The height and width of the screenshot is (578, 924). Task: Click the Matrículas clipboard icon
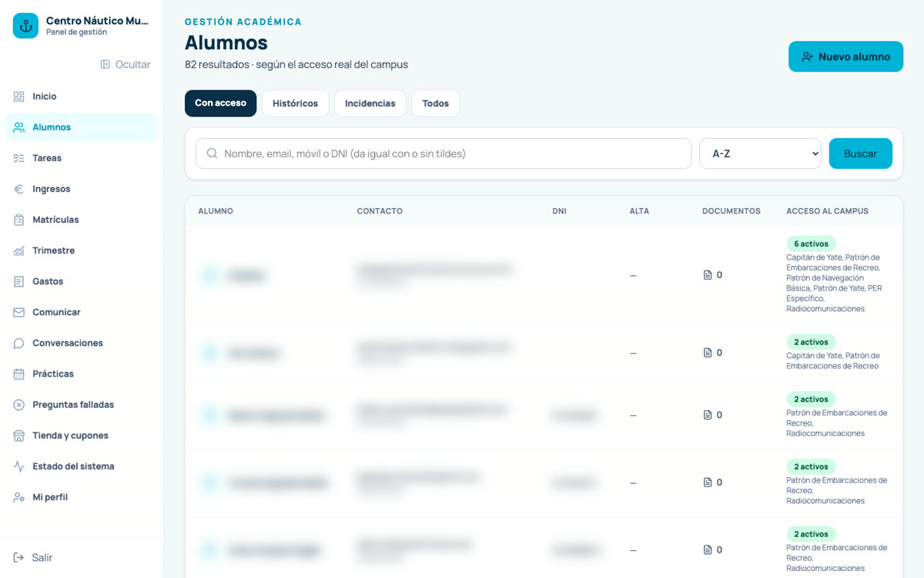(x=19, y=220)
